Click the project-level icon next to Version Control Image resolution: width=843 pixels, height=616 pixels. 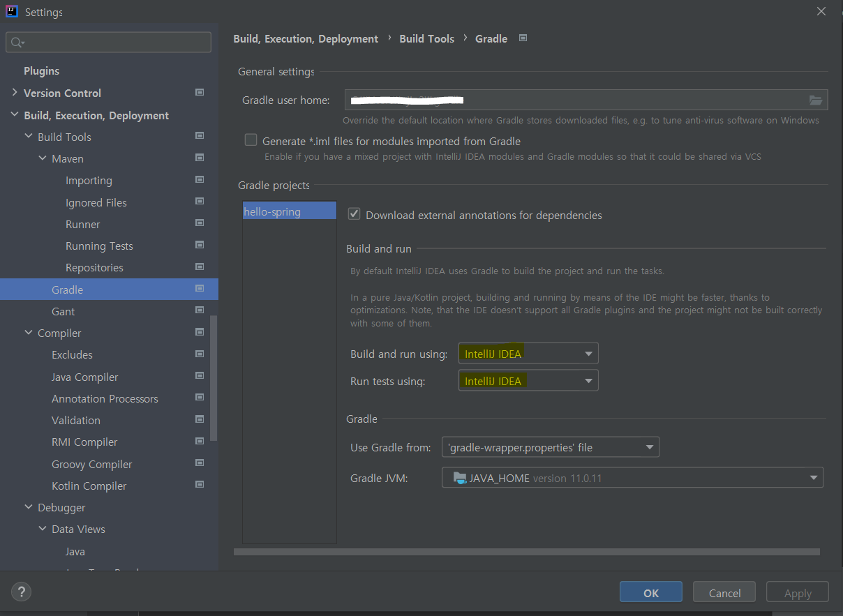tap(200, 92)
